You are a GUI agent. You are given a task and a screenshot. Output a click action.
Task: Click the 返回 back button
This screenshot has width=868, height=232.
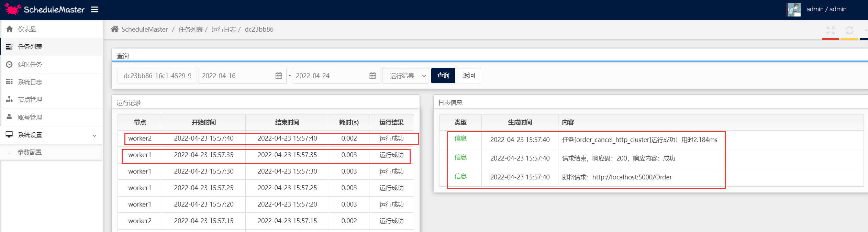pos(469,76)
